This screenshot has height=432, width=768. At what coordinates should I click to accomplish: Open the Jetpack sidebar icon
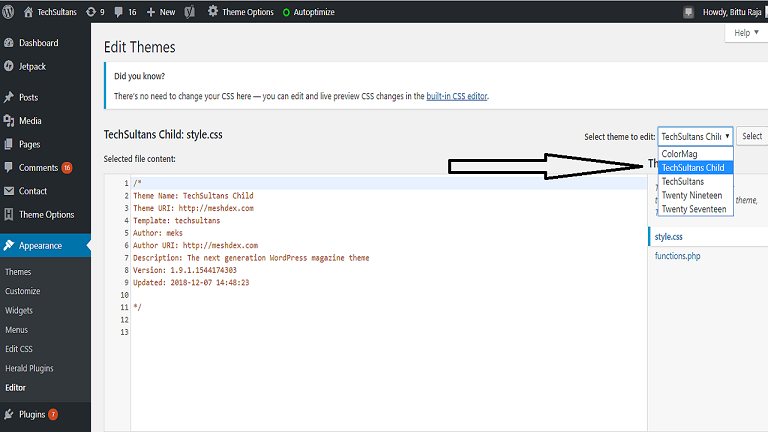[x=9, y=66]
